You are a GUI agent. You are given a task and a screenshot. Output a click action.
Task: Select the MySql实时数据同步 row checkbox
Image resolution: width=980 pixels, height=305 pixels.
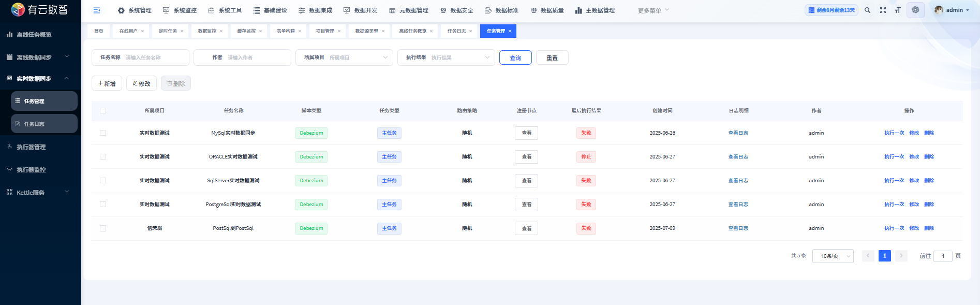pos(103,133)
